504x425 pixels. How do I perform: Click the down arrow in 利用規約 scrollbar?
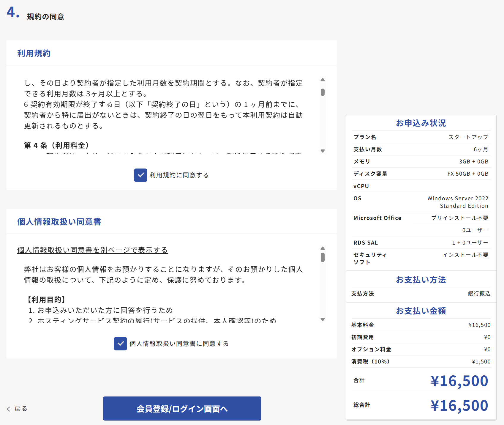(323, 151)
